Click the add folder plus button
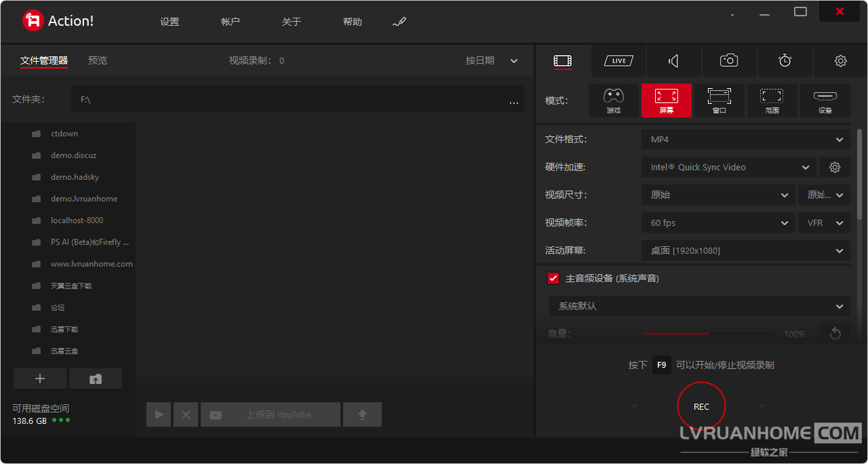Screen dimensions: 868x464 [x=40, y=379]
